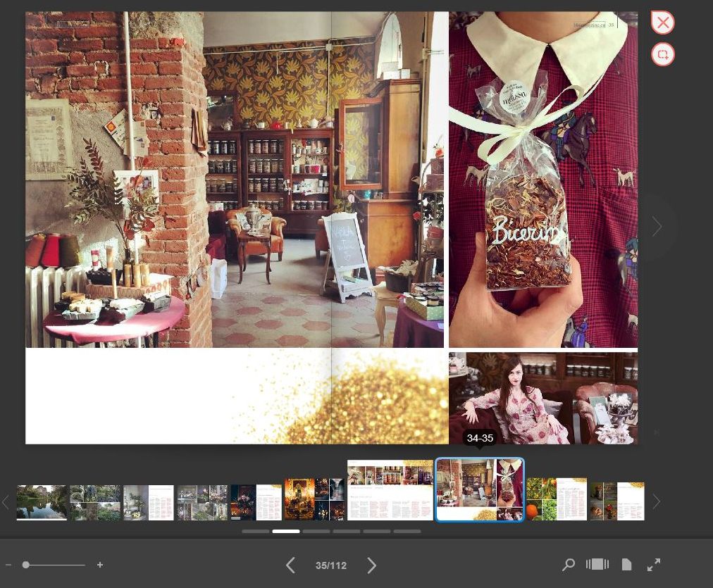
Task: Open the search magnifier icon
Action: 568,565
